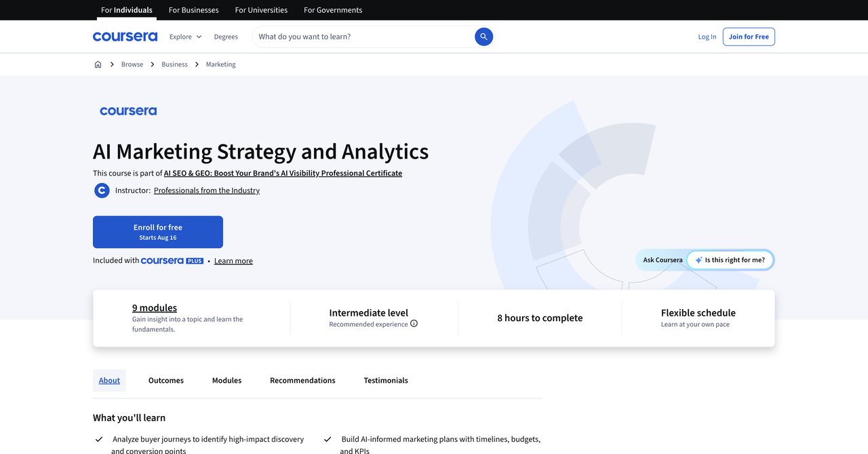Image resolution: width=868 pixels, height=454 pixels.
Task: Click the Intermediate level heading
Action: click(369, 312)
